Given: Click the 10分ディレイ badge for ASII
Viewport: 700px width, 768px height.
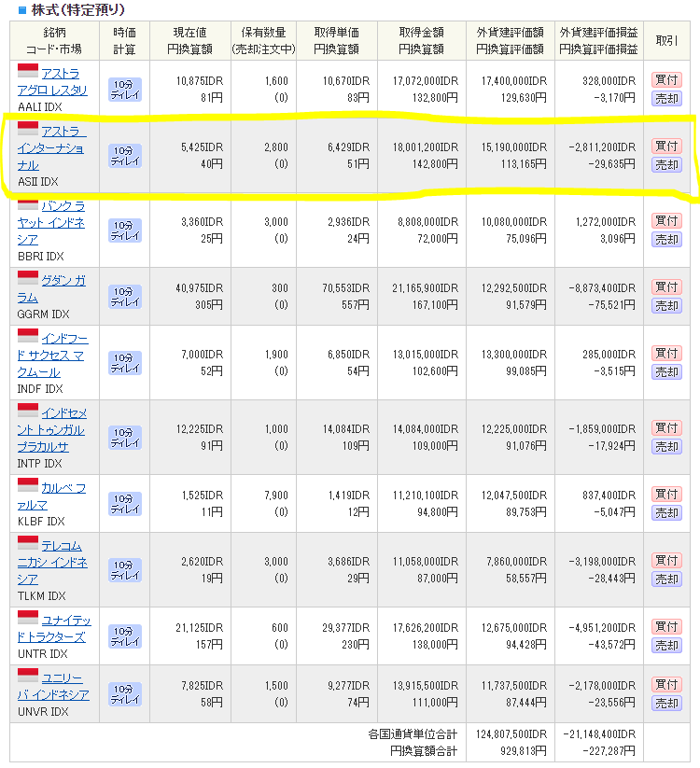Looking at the screenshot, I should 125,155.
